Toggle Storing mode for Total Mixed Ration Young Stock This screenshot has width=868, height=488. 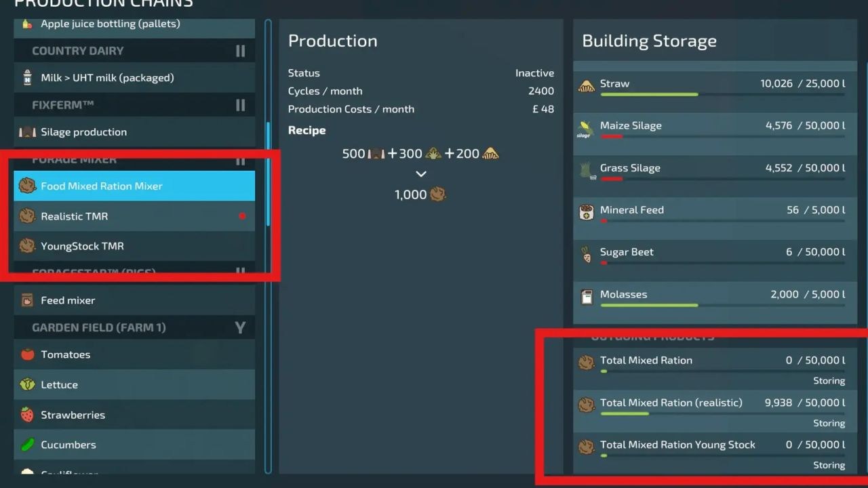pyautogui.click(x=829, y=465)
